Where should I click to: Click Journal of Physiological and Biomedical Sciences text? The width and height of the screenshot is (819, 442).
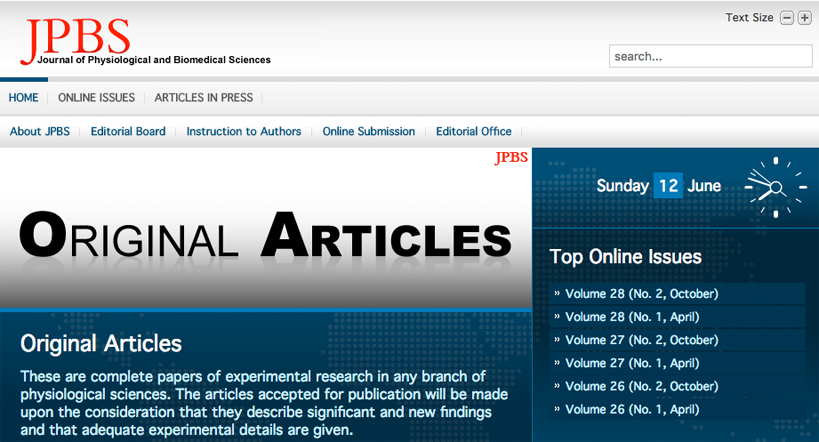pyautogui.click(x=154, y=60)
